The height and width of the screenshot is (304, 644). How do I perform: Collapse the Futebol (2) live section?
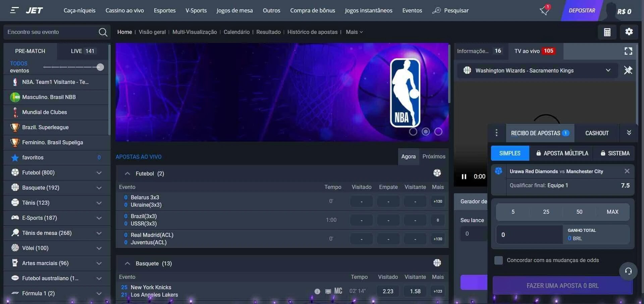(127, 173)
